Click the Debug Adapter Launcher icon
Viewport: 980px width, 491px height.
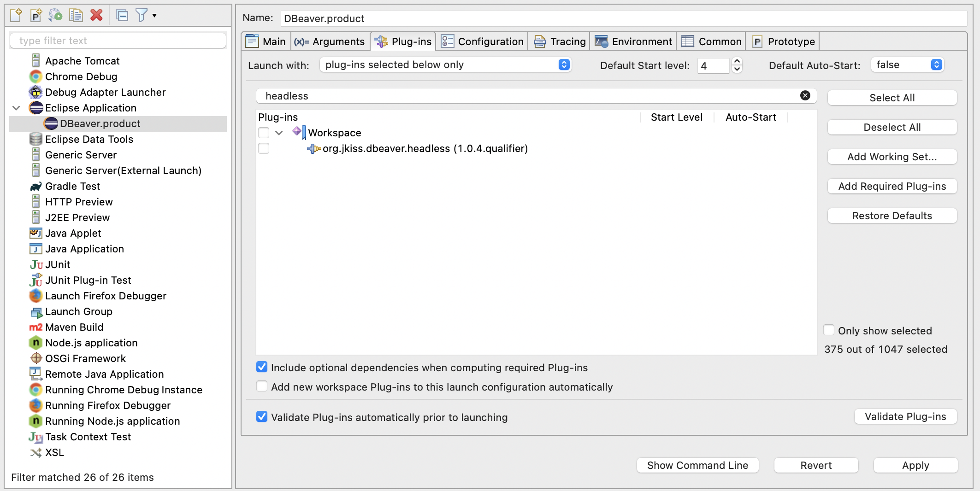[x=36, y=92]
